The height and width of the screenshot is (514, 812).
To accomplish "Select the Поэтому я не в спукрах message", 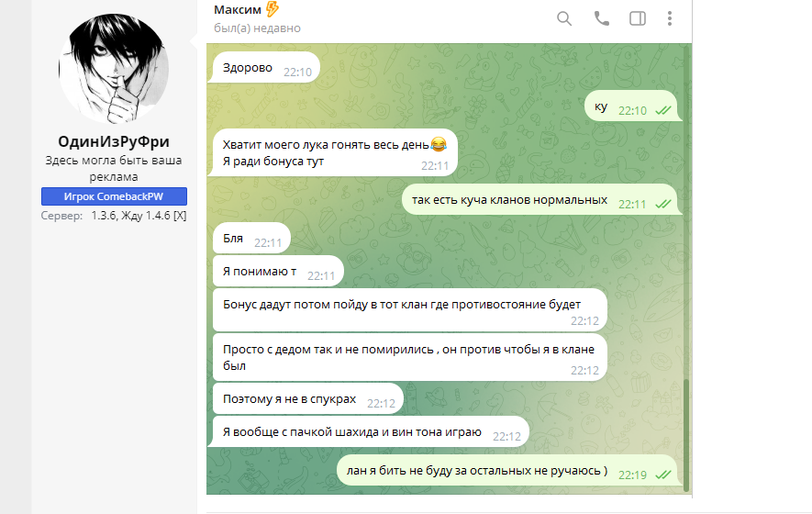I will click(x=307, y=399).
